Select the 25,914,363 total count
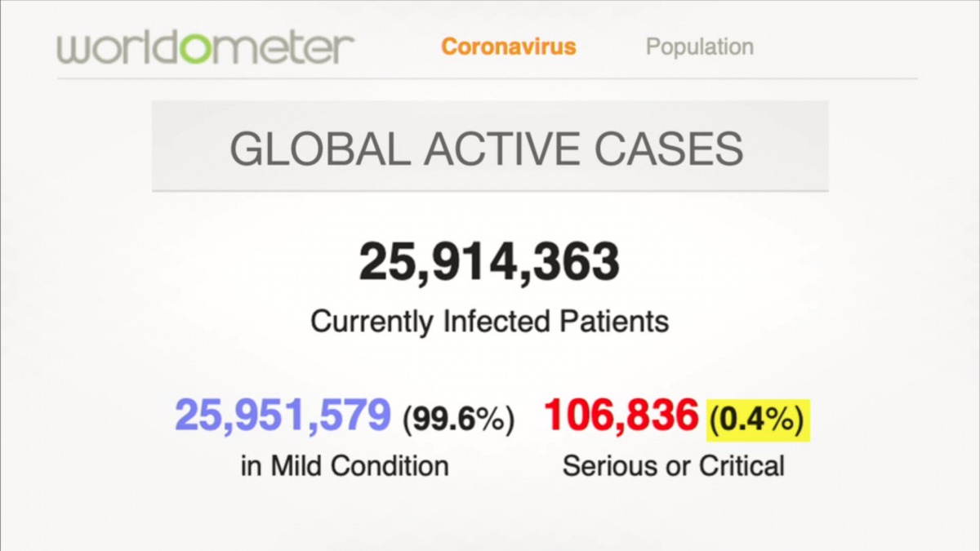Viewport: 980px width, 551px height. click(x=489, y=262)
